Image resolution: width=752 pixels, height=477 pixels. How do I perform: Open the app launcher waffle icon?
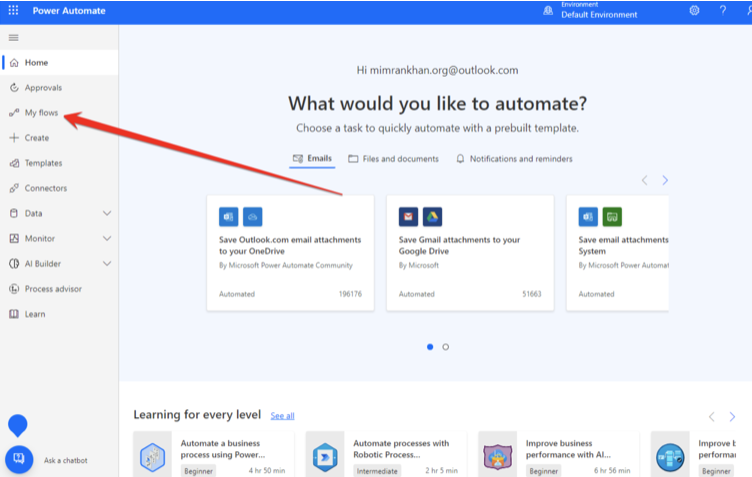[x=13, y=11]
